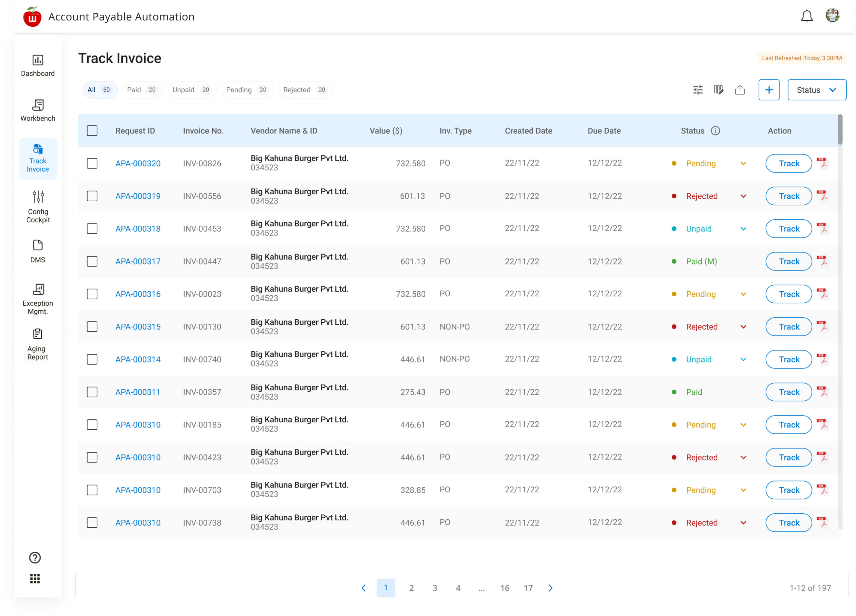The height and width of the screenshot is (616, 856).
Task: Expand Unpaid status chevron for APA-000318
Action: tap(743, 229)
